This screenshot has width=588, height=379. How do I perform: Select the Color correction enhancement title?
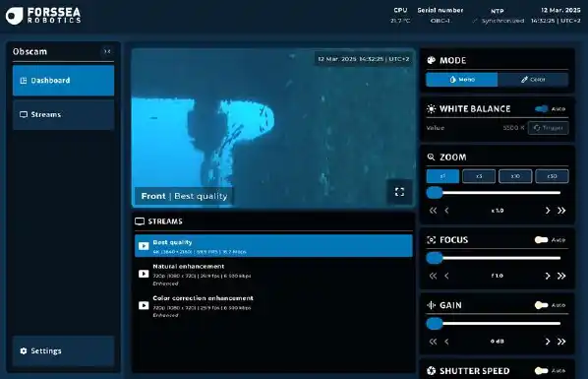pyautogui.click(x=203, y=298)
